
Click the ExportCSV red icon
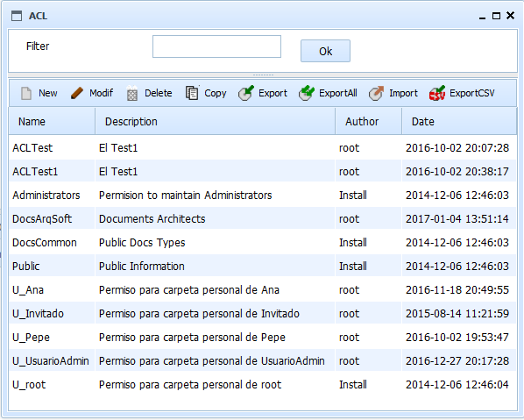coord(437,93)
